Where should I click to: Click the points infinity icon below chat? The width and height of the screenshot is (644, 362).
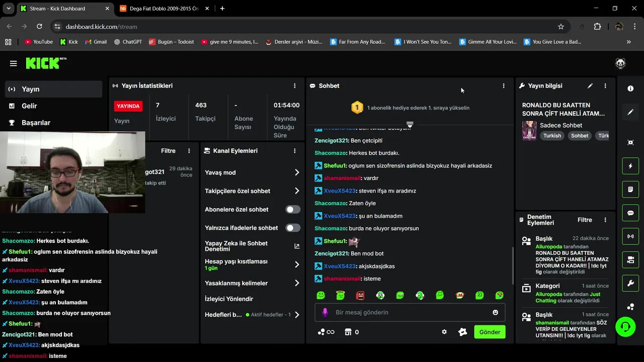pyautogui.click(x=326, y=332)
